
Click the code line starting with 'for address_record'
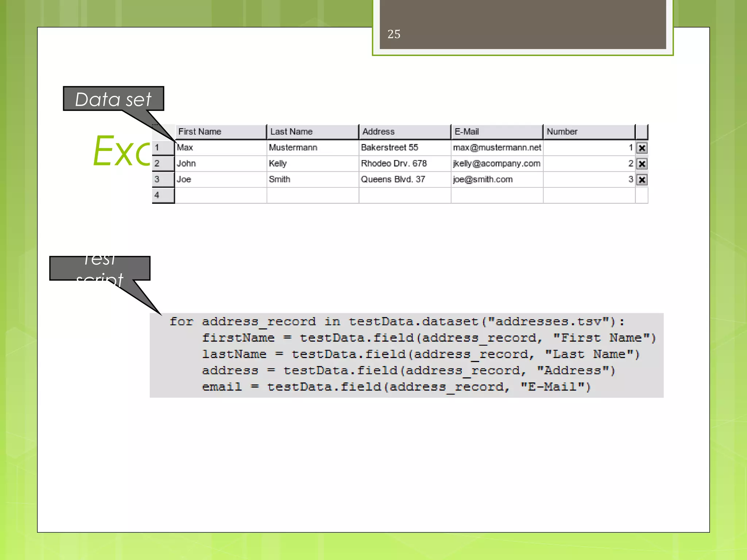397,322
